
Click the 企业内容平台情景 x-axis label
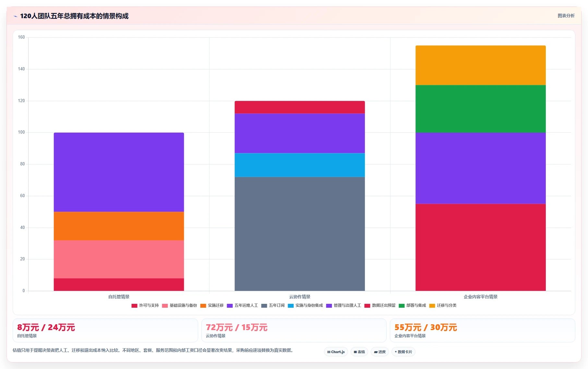pos(481,297)
